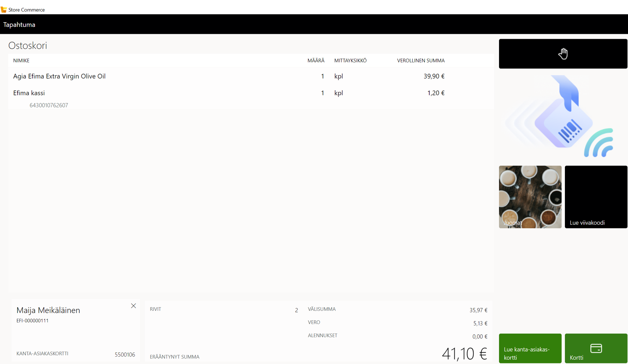The image size is (628, 364).
Task: Click the card icon on Kortti button
Action: coord(596,348)
